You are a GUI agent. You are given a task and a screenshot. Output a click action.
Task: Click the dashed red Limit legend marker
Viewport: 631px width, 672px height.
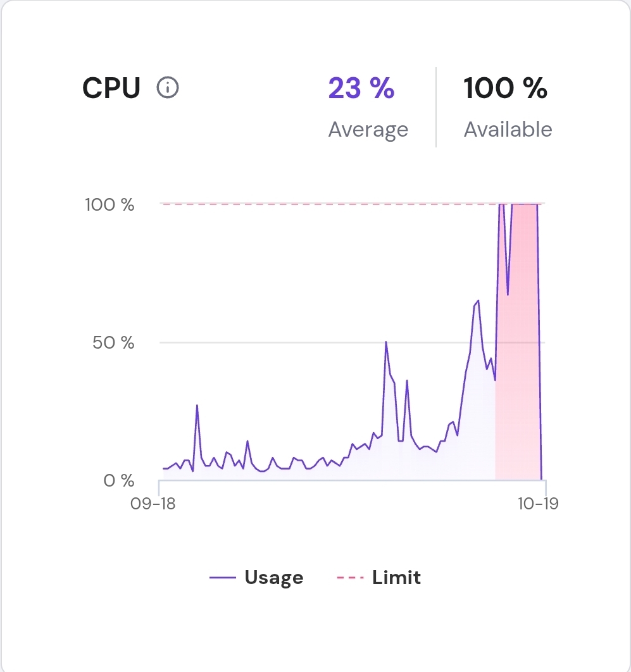[x=351, y=578]
